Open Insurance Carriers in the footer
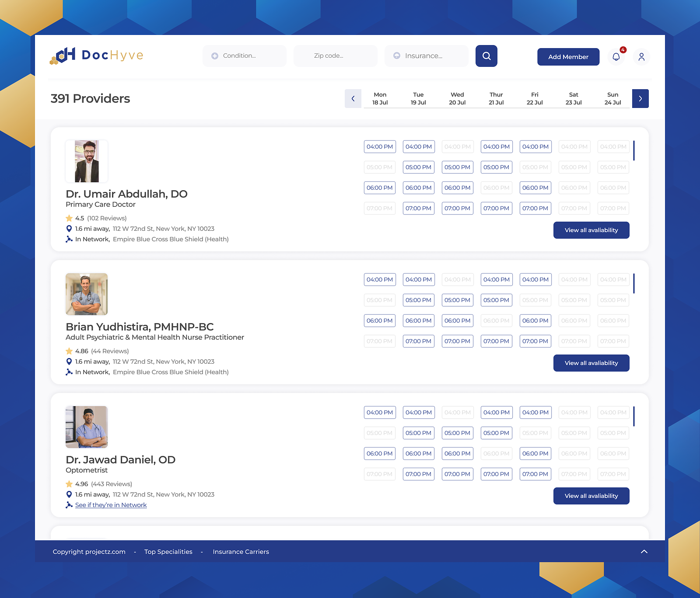 tap(241, 552)
